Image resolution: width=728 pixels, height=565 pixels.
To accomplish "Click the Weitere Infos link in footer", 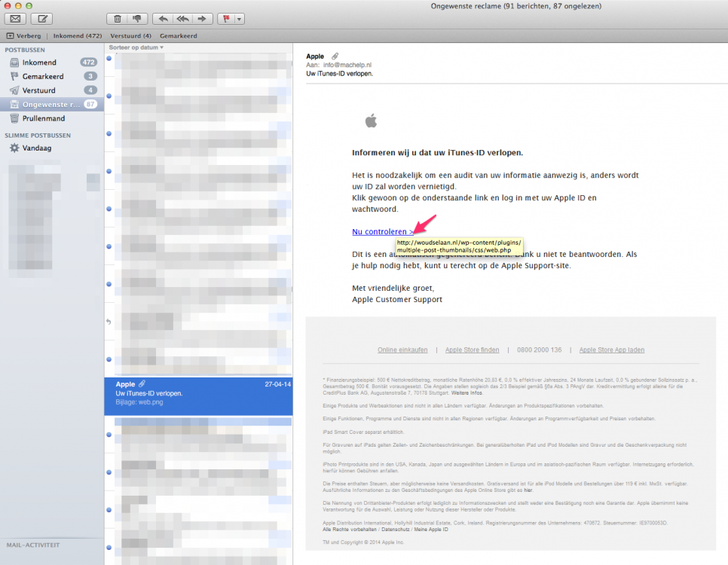I will point(466,392).
